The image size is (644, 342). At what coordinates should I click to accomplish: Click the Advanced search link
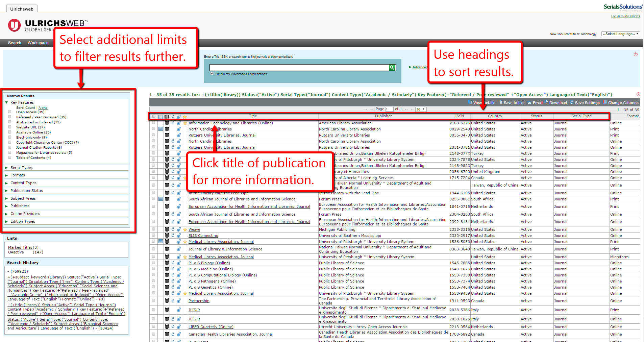pos(420,67)
